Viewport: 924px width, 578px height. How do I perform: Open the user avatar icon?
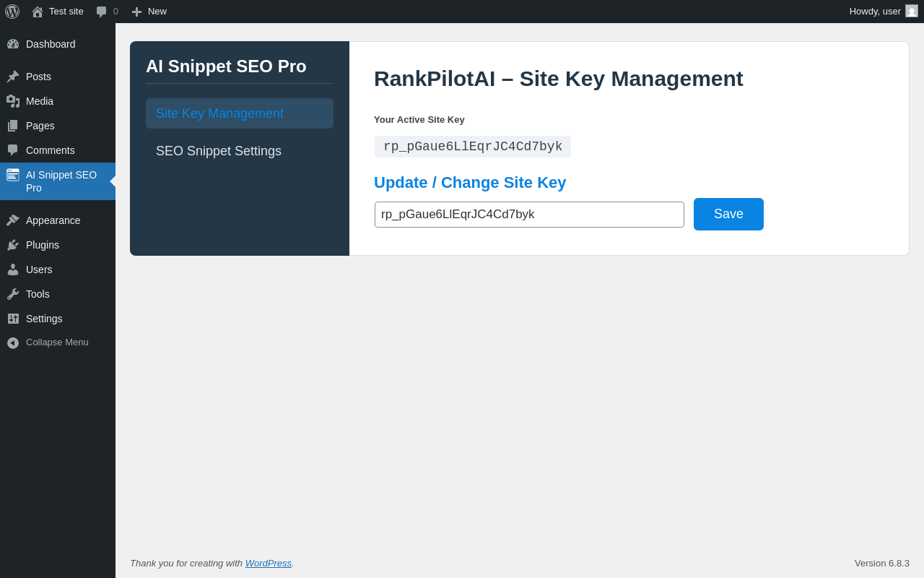912,11
